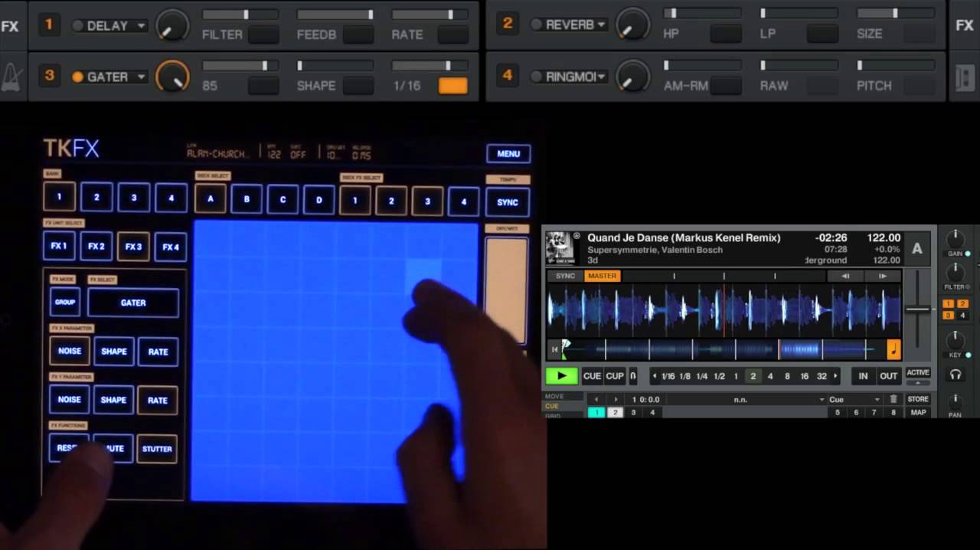This screenshot has height=550, width=980.
Task: Click the headphone cue icon
Action: (x=955, y=375)
